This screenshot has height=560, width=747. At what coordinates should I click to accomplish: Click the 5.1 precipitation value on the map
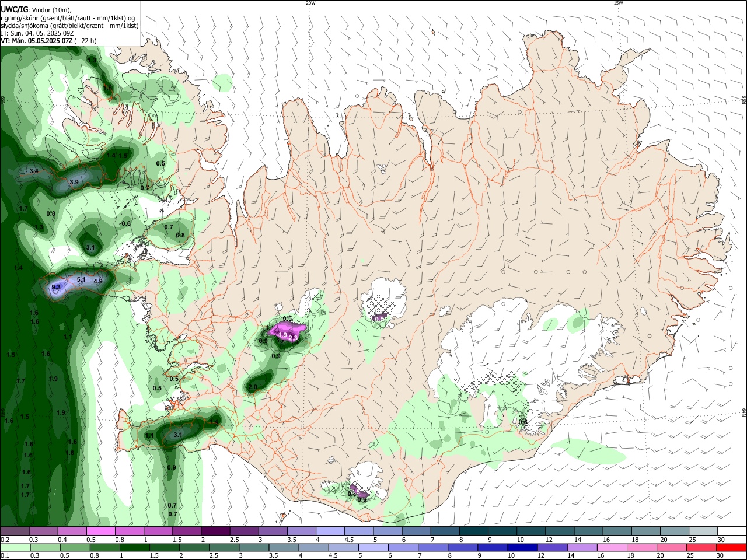pyautogui.click(x=81, y=280)
